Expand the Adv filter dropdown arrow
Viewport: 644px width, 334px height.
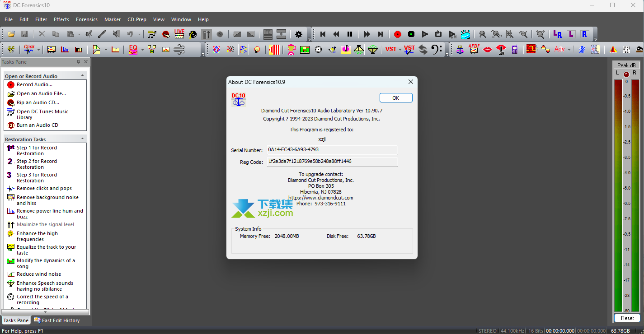click(569, 50)
